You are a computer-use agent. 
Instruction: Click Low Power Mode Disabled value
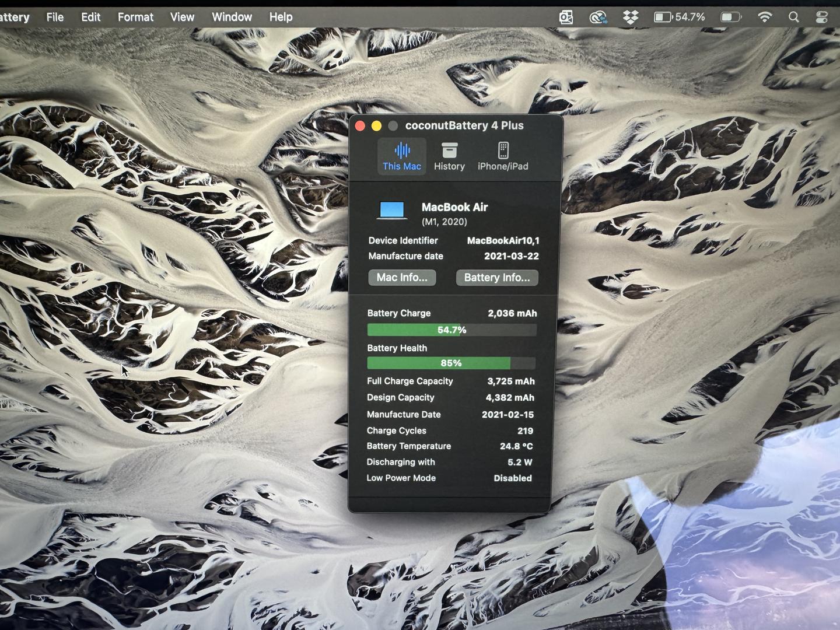[x=513, y=478]
